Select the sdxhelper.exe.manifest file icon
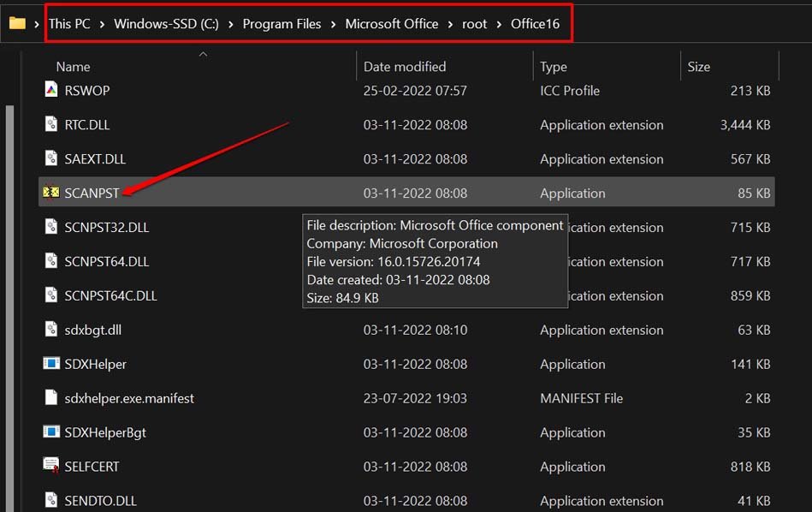Viewport: 812px width, 512px height. (x=51, y=398)
